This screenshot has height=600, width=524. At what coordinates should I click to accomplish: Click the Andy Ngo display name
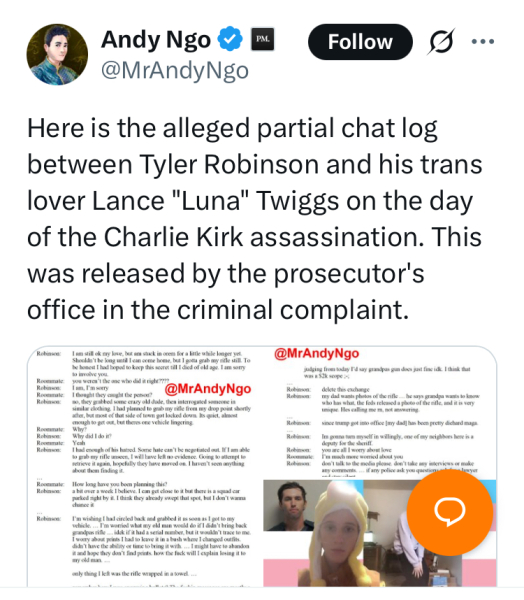click(156, 40)
